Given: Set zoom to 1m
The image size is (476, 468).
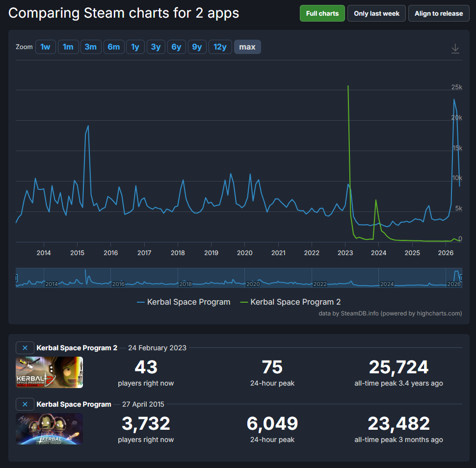Looking at the screenshot, I should [68, 47].
